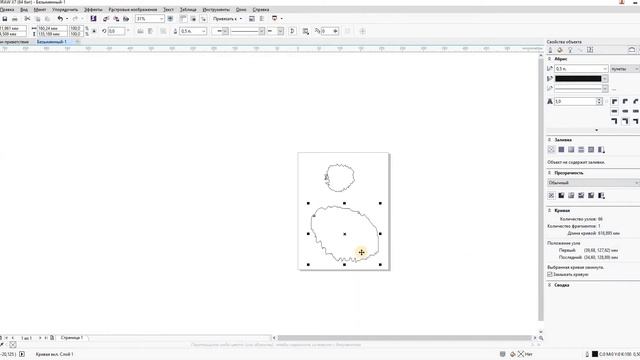Screen dimensions: 640x360
Task: Click the full-screen preview icon beside zoom
Action: pyautogui.click(x=170, y=19)
